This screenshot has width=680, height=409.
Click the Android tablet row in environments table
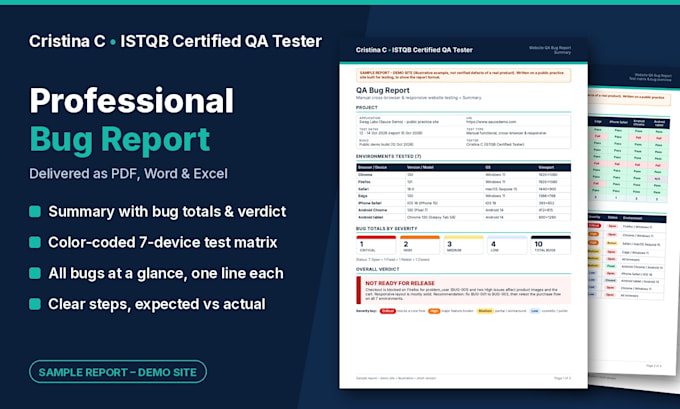tap(463, 217)
